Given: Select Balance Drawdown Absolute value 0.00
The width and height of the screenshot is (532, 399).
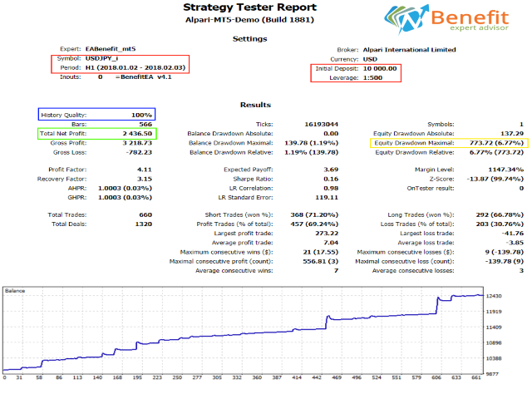Looking at the screenshot, I should tap(331, 133).
